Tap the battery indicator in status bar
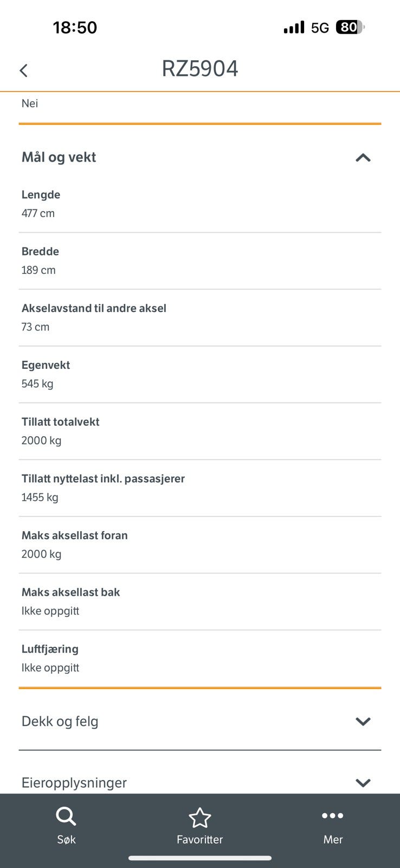The image size is (400, 868). tap(350, 27)
